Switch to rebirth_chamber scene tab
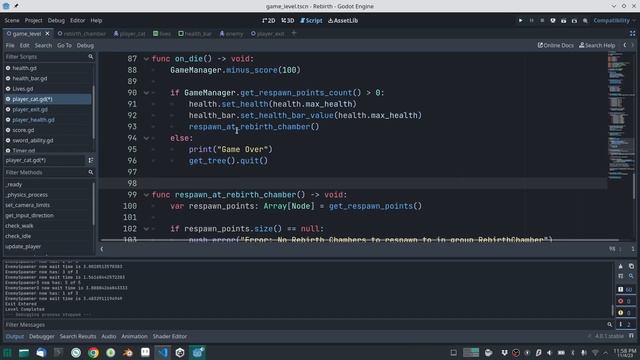640x360 pixels. 82,33
